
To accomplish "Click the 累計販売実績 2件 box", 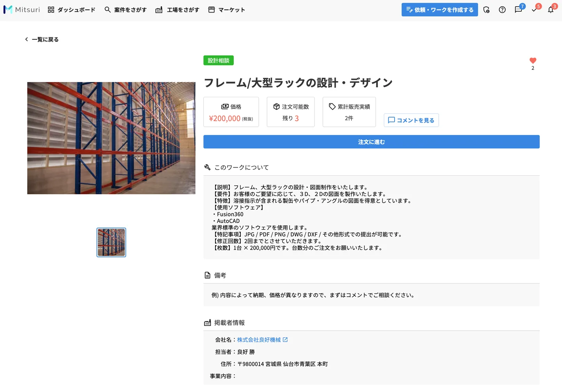I will tap(349, 112).
